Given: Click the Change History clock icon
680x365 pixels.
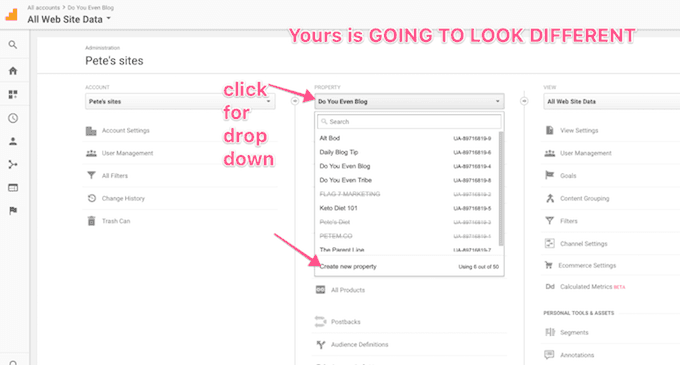Looking at the screenshot, I should coord(92,198).
